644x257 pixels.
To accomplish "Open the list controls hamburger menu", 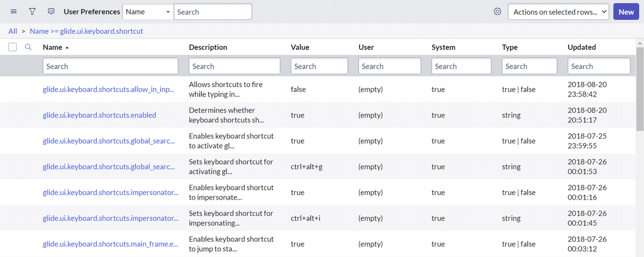I will point(13,11).
